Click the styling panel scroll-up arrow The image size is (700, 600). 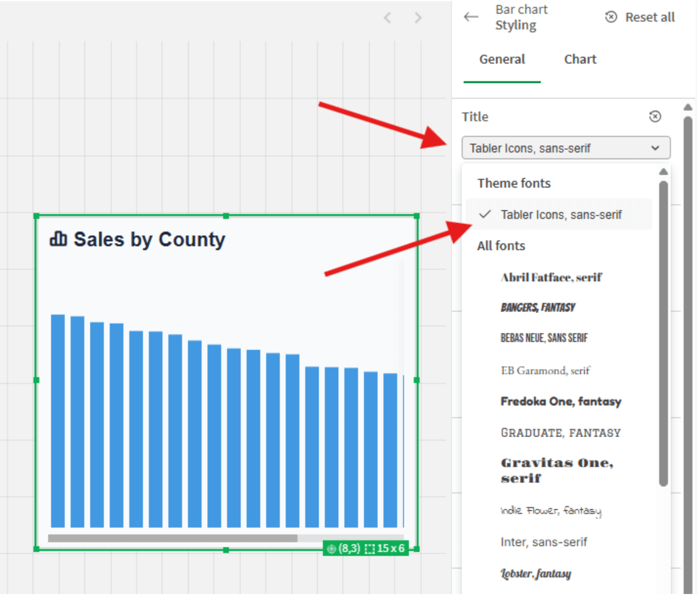click(x=688, y=107)
